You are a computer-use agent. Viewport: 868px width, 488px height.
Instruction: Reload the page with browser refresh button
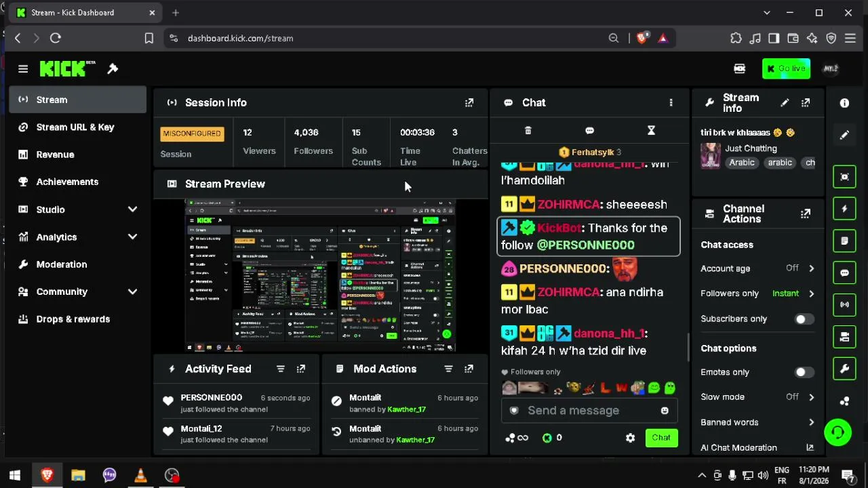[56, 39]
